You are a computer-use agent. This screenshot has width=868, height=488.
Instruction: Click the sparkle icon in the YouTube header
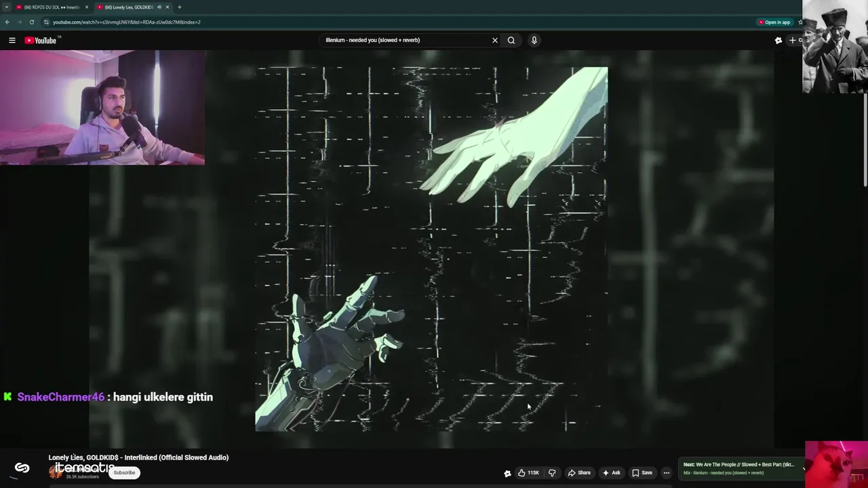tap(778, 41)
